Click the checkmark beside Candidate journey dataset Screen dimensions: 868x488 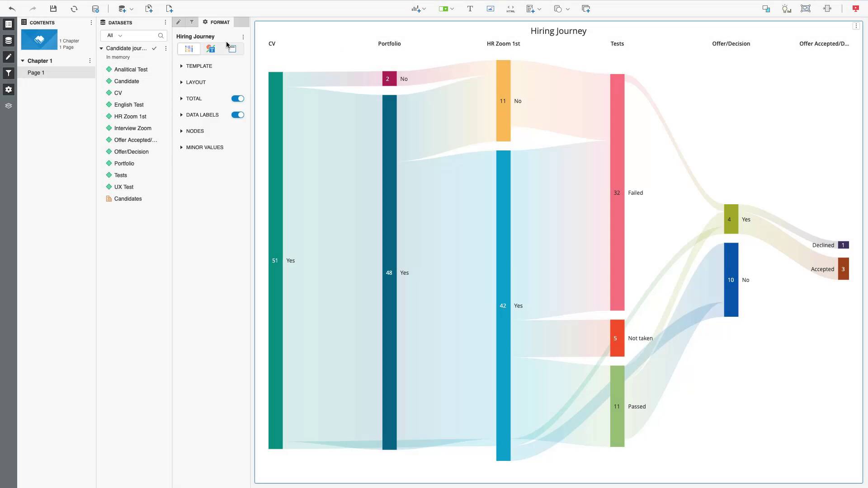click(154, 48)
